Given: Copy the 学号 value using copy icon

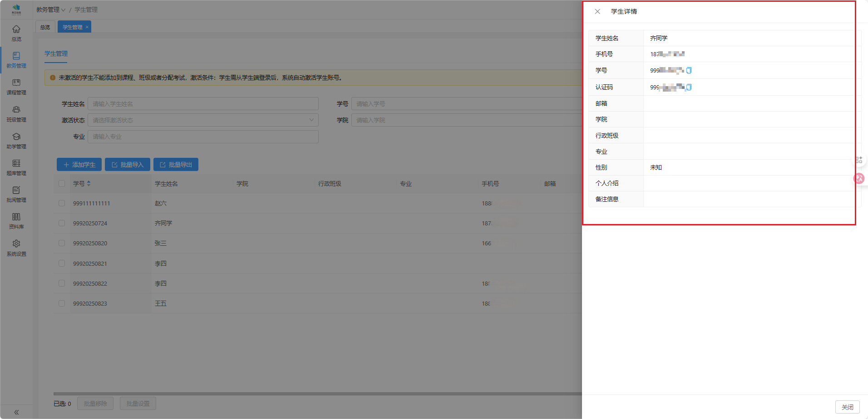Looking at the screenshot, I should 689,70.
